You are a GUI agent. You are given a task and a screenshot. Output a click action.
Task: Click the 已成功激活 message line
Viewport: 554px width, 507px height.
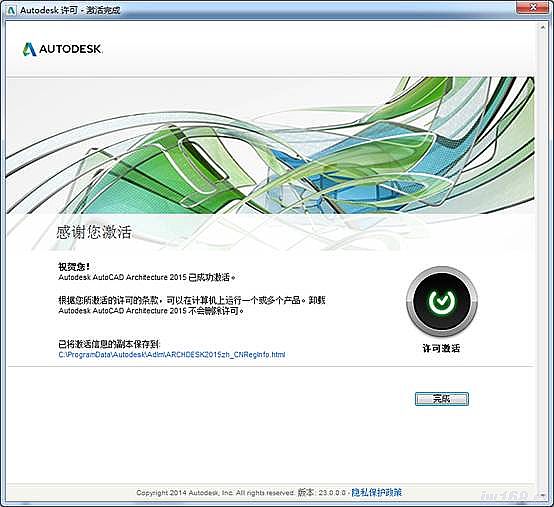pos(147,277)
